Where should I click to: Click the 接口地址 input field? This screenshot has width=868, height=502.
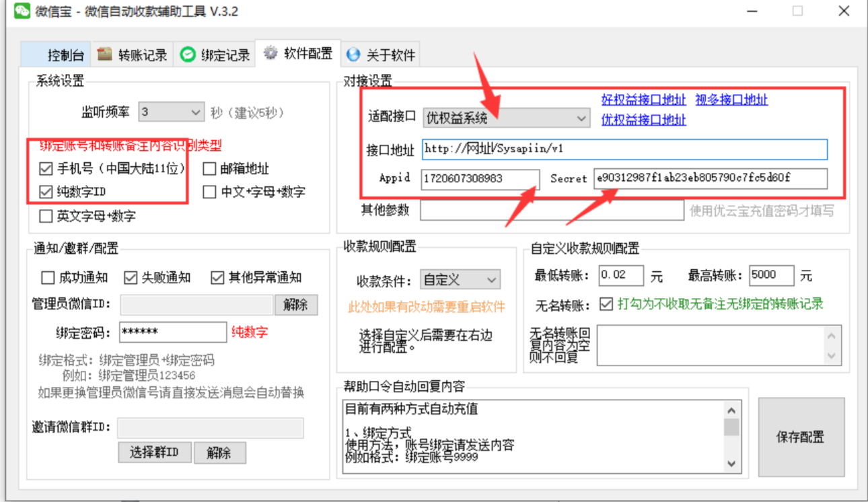click(x=624, y=149)
